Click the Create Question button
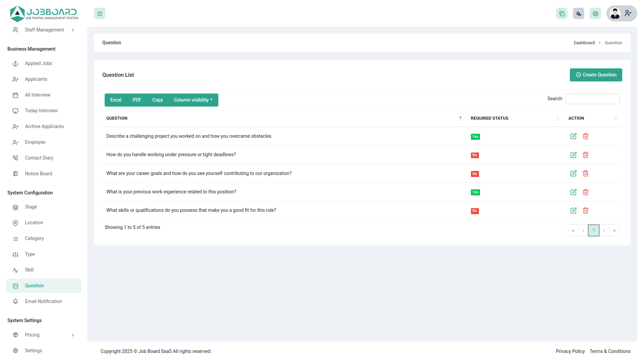Screen dimensions: 644x362 click(596, 75)
